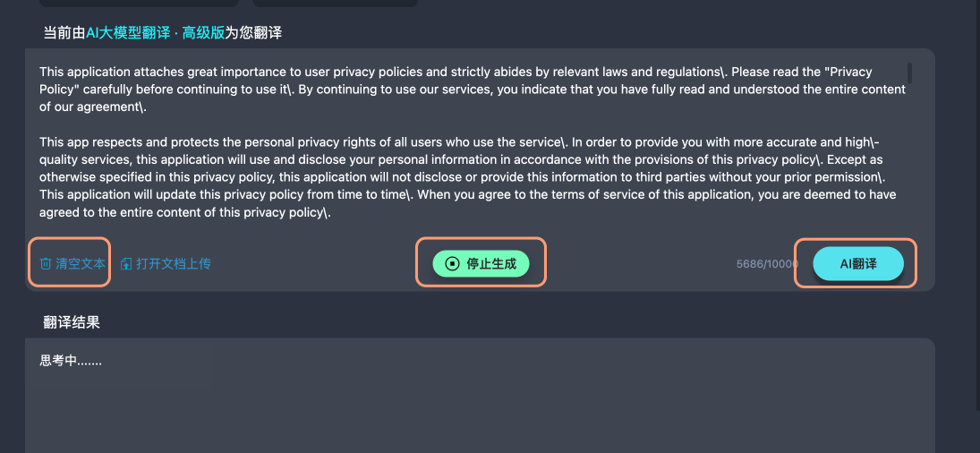Click the document upload icon beside 打开文档上传
The image size is (980, 453).
125,264
